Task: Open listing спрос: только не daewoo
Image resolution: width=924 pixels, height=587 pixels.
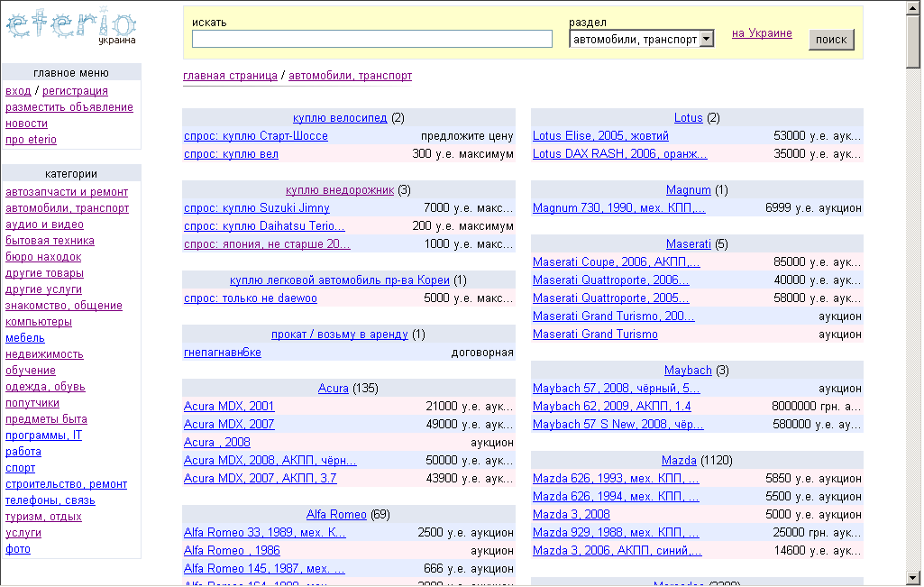Action: tap(251, 298)
